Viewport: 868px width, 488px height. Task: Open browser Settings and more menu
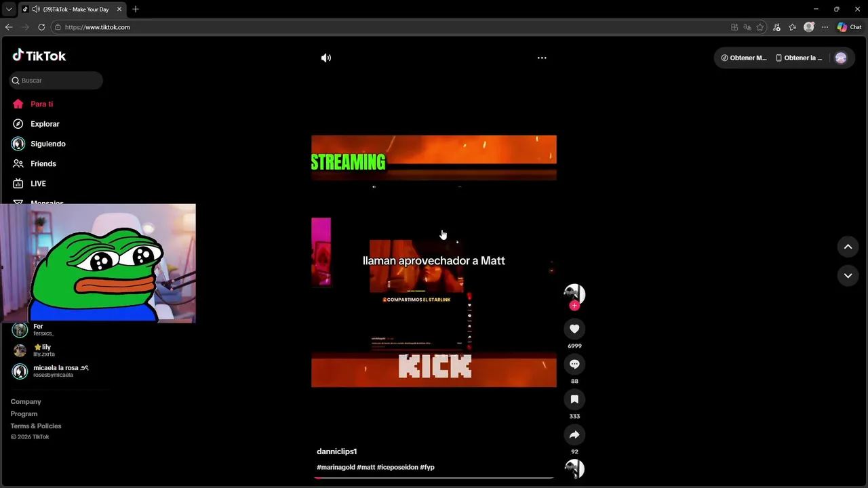(825, 27)
